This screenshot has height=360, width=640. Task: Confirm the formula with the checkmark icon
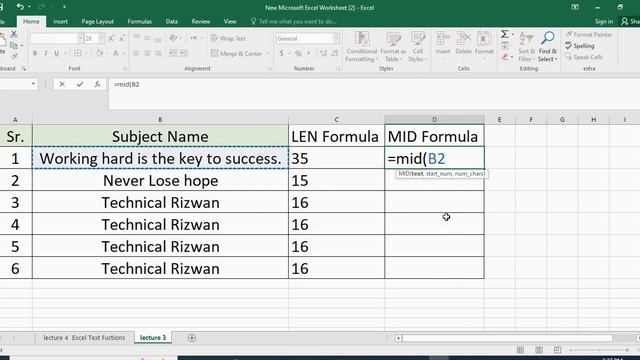tap(80, 84)
